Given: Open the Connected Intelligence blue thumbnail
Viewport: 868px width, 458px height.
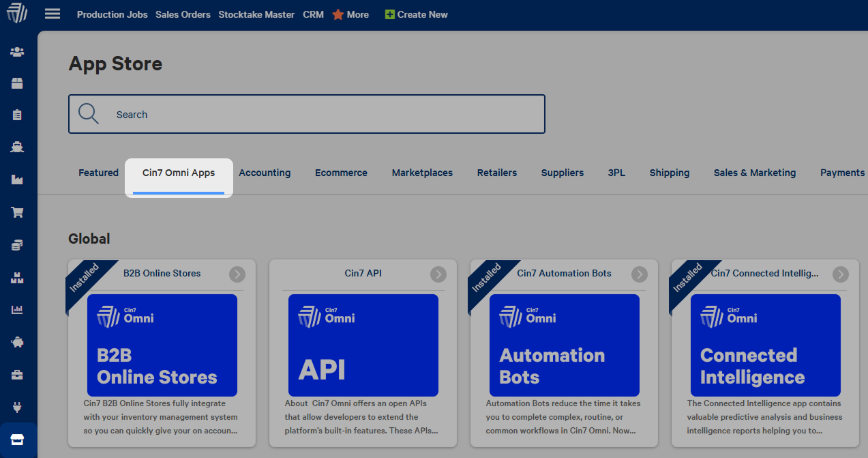Looking at the screenshot, I should pos(766,345).
